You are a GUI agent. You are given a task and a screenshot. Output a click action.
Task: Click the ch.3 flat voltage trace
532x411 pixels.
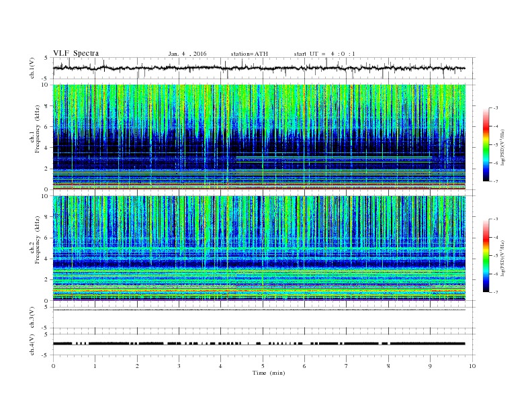tap(259, 310)
